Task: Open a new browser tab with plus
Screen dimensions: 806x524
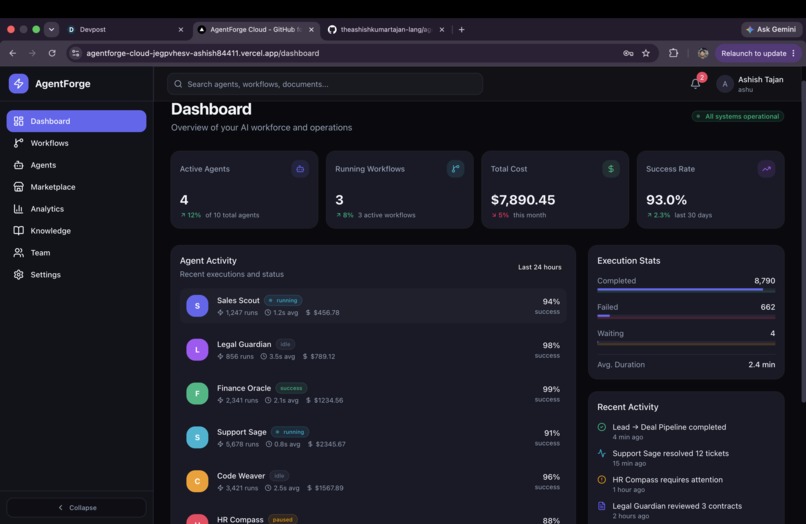Action: click(462, 29)
